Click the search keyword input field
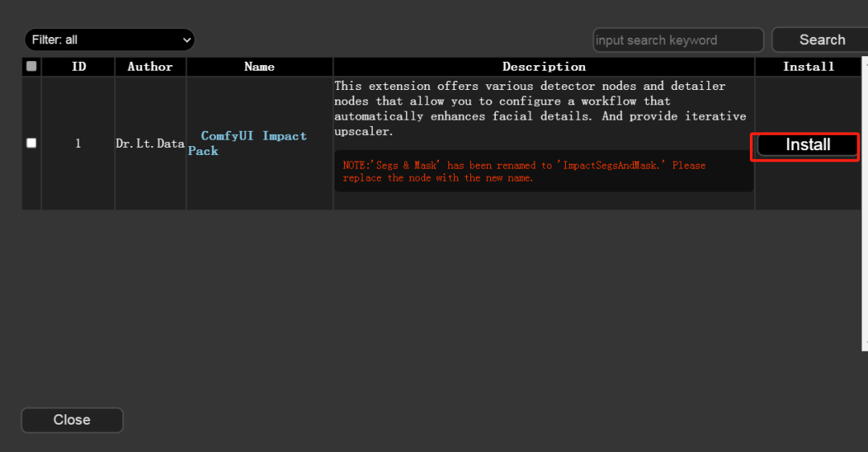This screenshot has height=452, width=868. tap(678, 40)
